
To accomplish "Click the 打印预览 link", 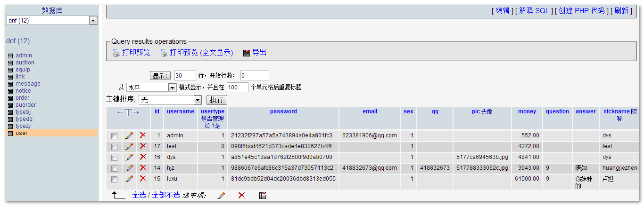I will 136,53.
